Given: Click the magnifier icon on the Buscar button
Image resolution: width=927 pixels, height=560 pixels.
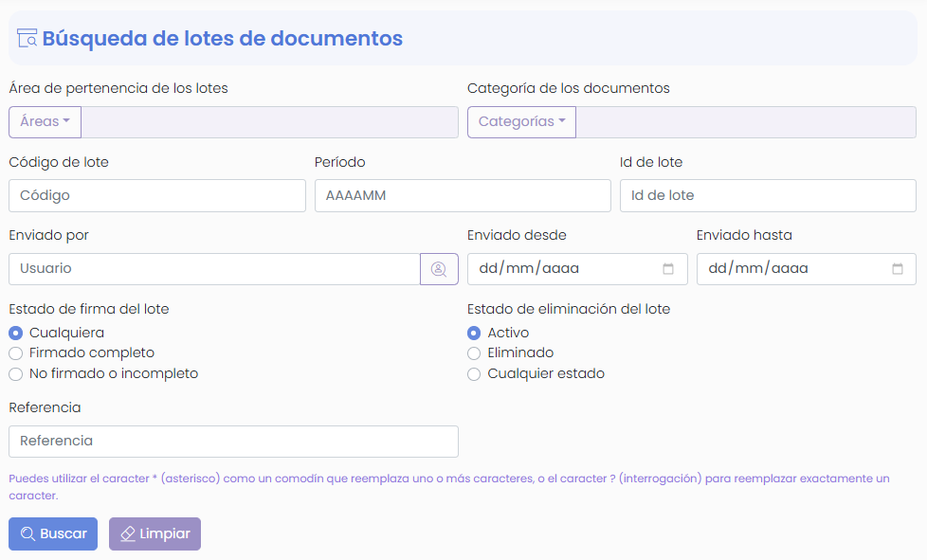Looking at the screenshot, I should (29, 533).
